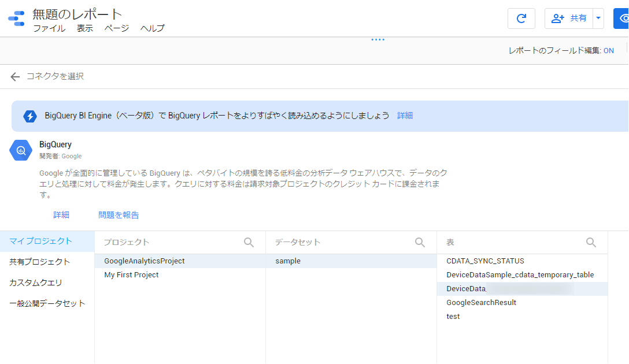Viewport: 629px width, 364px height.
Task: Select My First Project in list
Action: (180, 275)
